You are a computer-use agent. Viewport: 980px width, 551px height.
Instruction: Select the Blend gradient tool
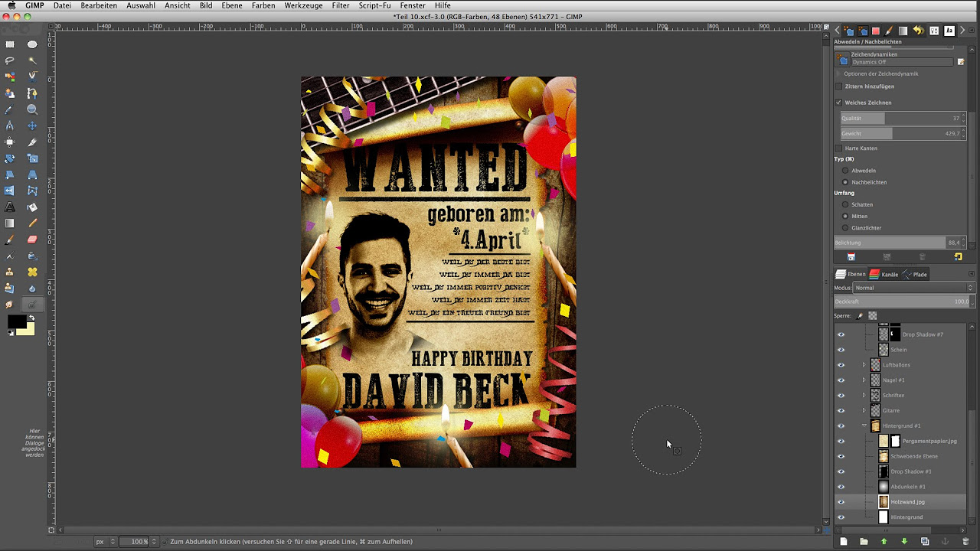tap(10, 223)
